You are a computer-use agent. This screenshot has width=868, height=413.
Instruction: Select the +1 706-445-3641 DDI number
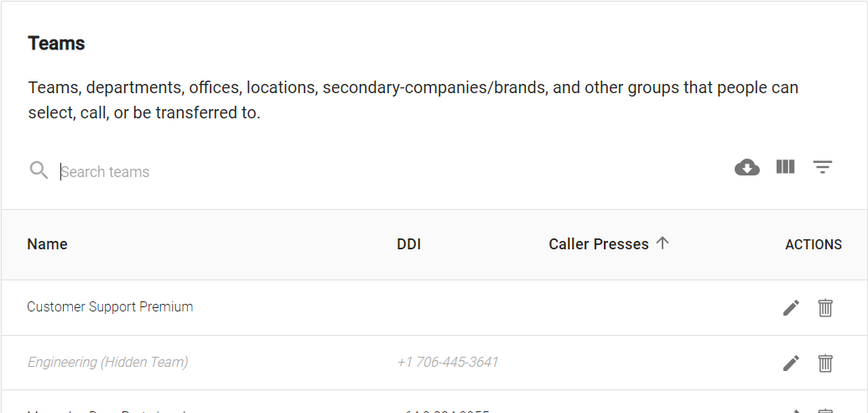point(447,362)
